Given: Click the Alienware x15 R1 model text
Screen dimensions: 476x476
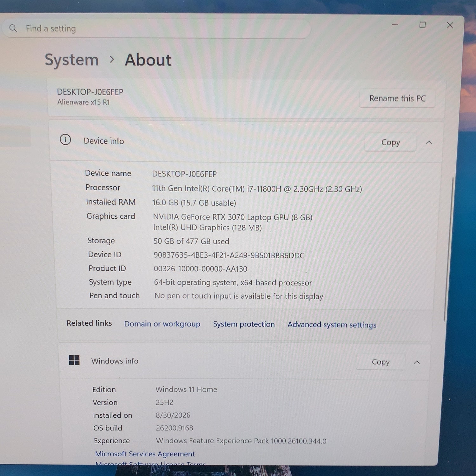Looking at the screenshot, I should 83,102.
